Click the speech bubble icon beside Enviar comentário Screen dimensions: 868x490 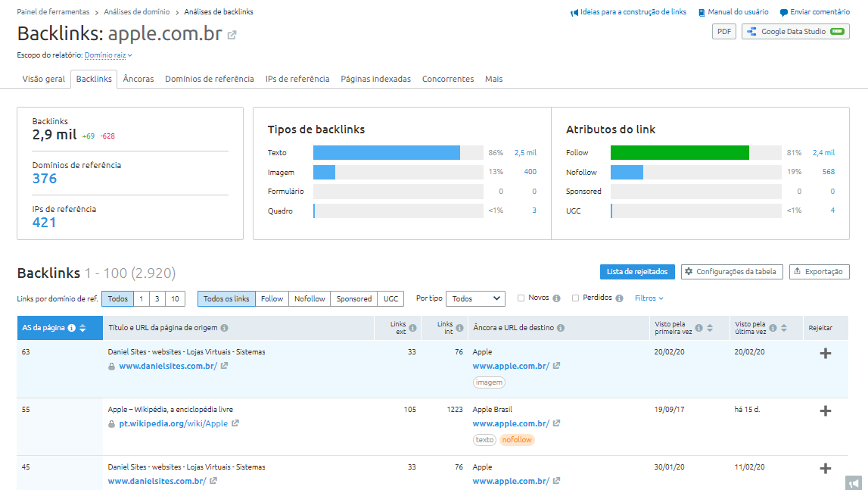click(783, 12)
